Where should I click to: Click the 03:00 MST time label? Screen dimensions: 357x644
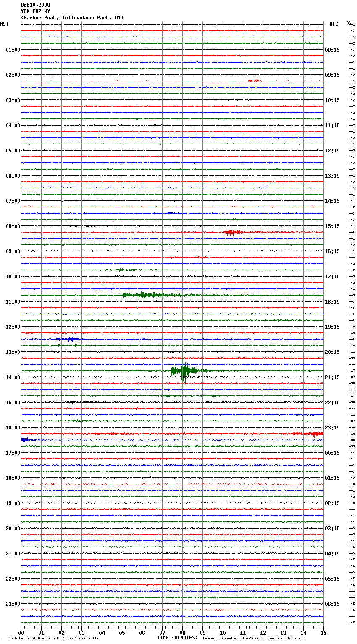click(13, 100)
